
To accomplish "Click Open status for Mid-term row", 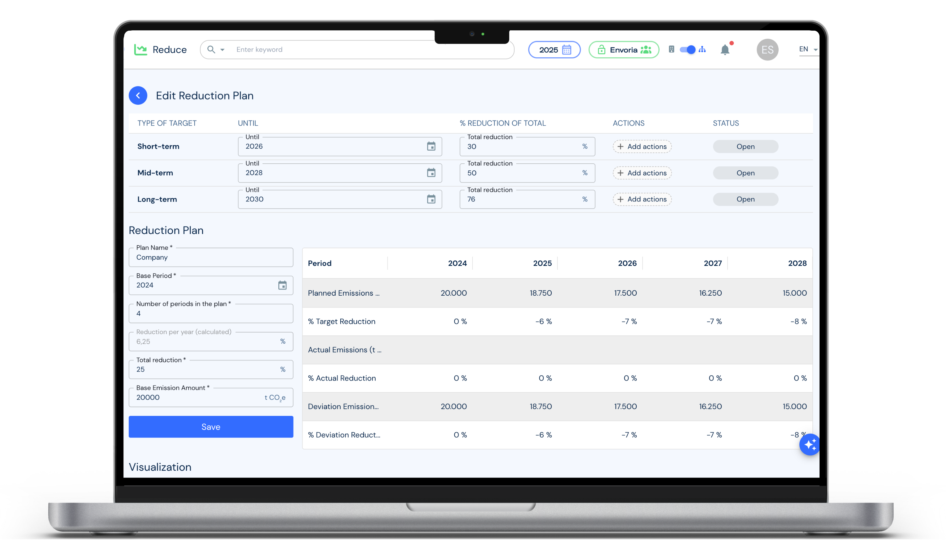I will 745,173.
